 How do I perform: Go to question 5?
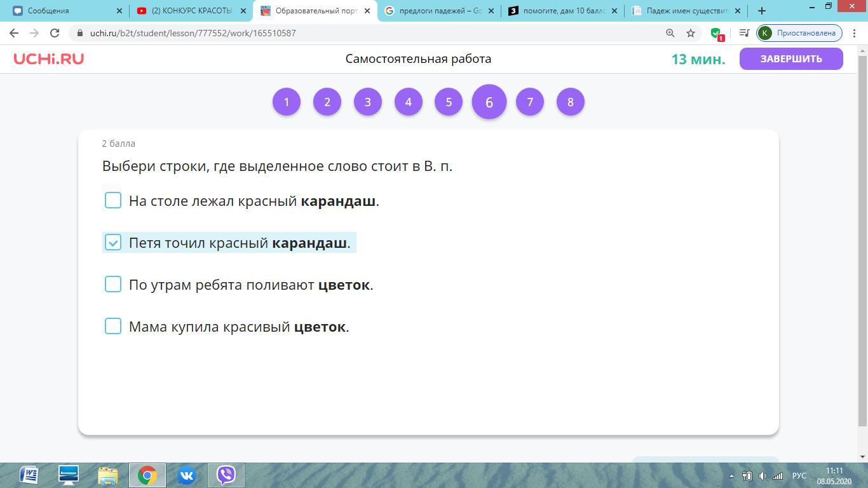pos(449,102)
